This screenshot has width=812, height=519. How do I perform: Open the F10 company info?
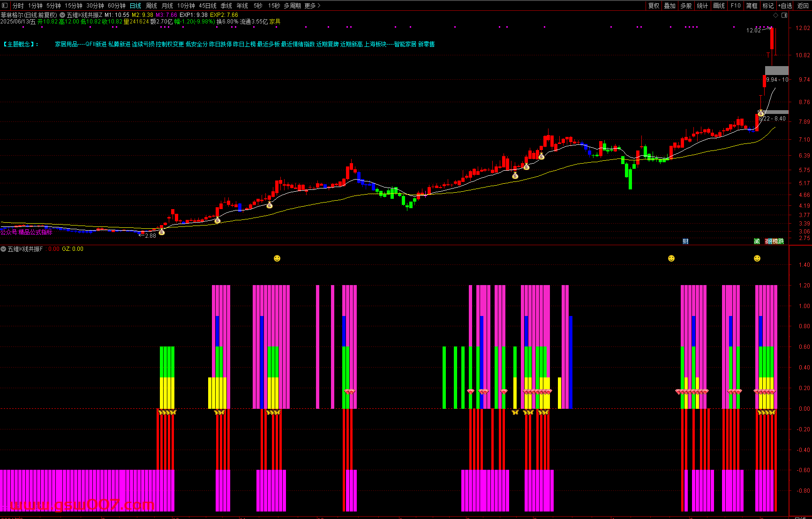tap(736, 6)
